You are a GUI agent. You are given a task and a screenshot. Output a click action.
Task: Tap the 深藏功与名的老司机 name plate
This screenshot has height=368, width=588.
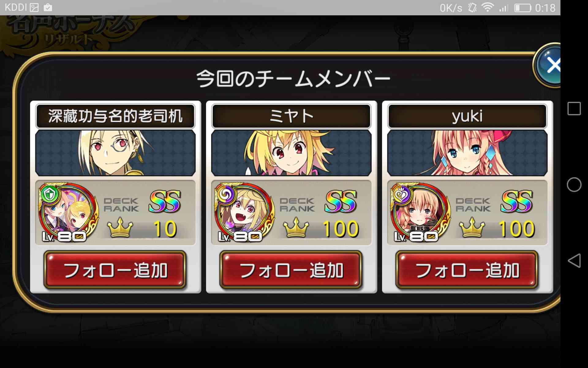coord(115,116)
